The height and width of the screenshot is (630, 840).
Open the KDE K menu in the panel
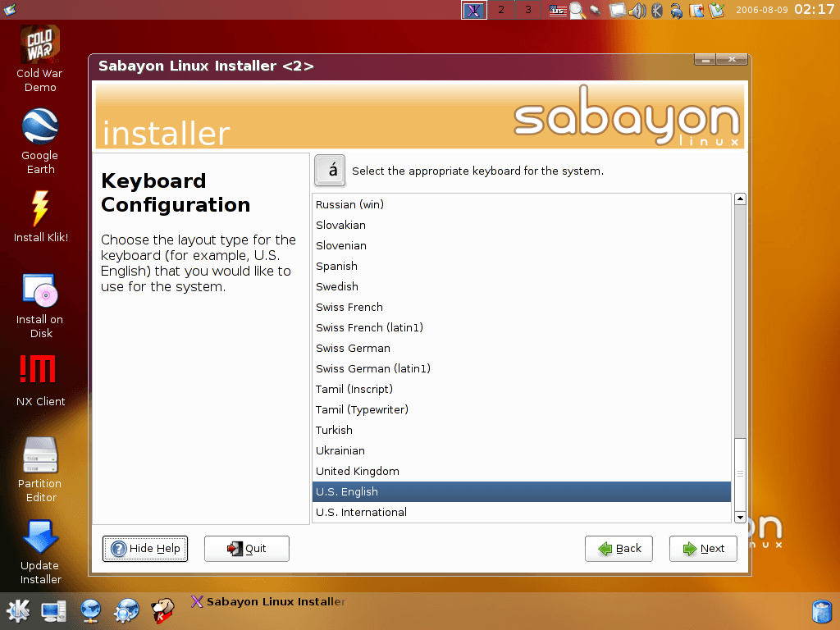pos(18,610)
